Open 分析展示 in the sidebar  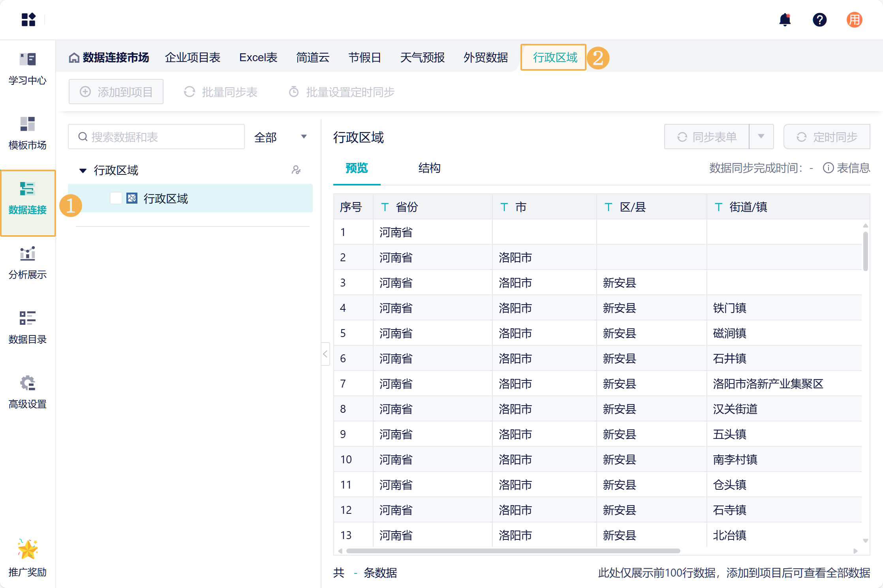coord(28,263)
